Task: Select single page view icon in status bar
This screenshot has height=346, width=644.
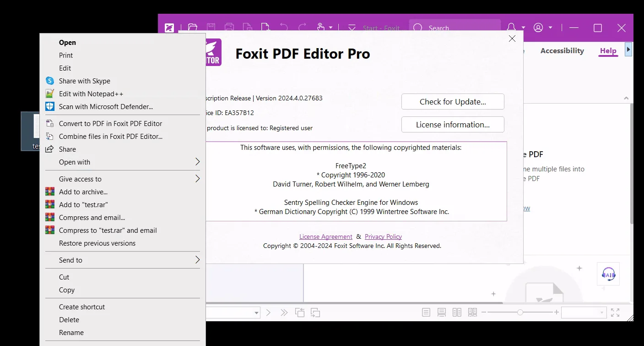Action: click(x=426, y=313)
